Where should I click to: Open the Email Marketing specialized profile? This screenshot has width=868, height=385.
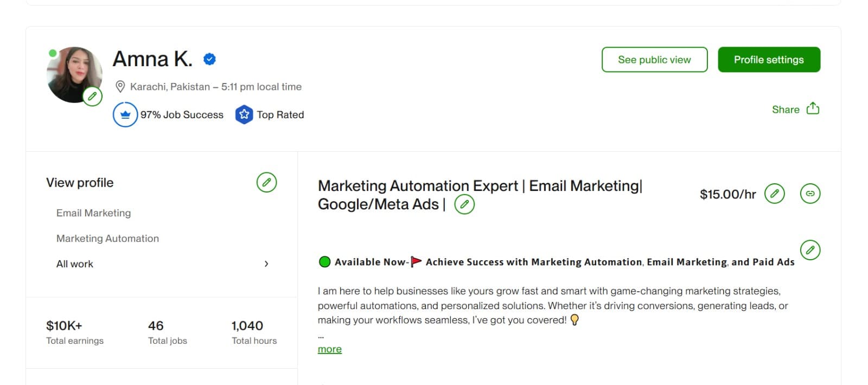click(93, 213)
